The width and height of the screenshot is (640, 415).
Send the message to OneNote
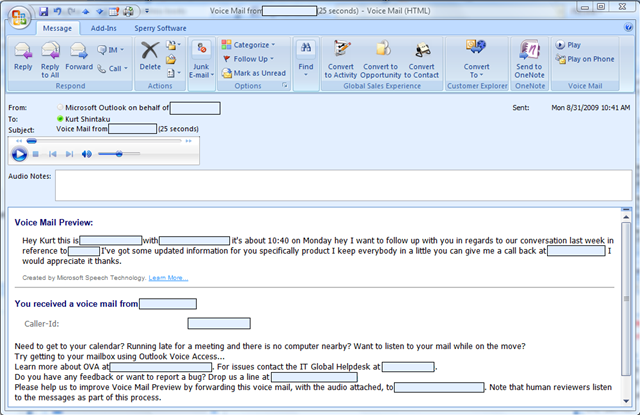pos(529,59)
